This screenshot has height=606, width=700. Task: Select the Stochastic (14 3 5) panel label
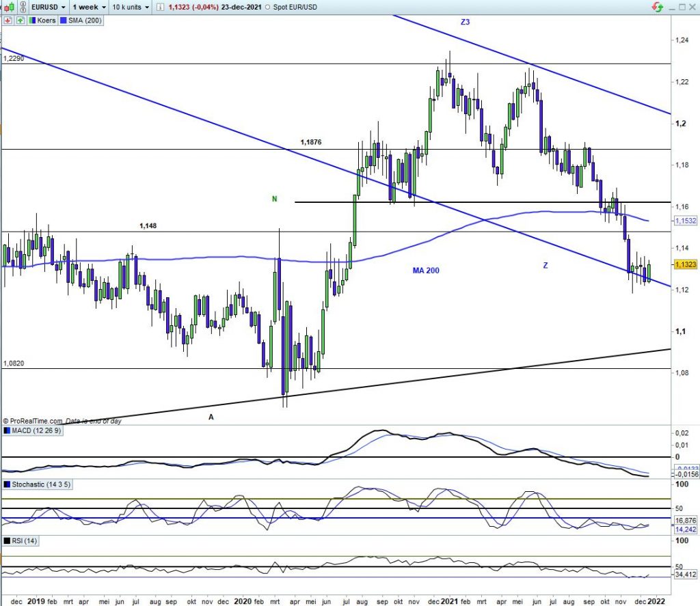pyautogui.click(x=39, y=484)
